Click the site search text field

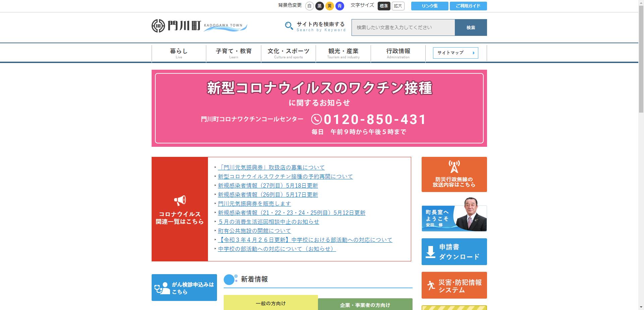pos(403,27)
